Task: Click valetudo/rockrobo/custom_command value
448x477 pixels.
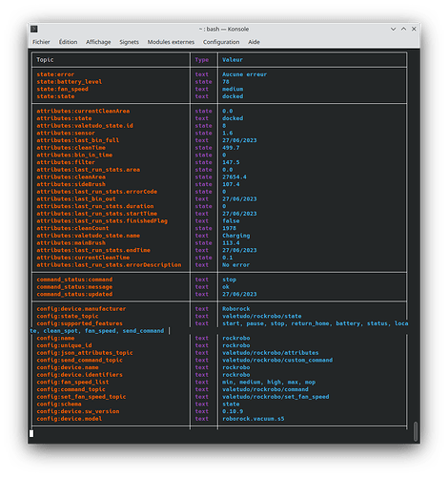Action: pyautogui.click(x=277, y=360)
